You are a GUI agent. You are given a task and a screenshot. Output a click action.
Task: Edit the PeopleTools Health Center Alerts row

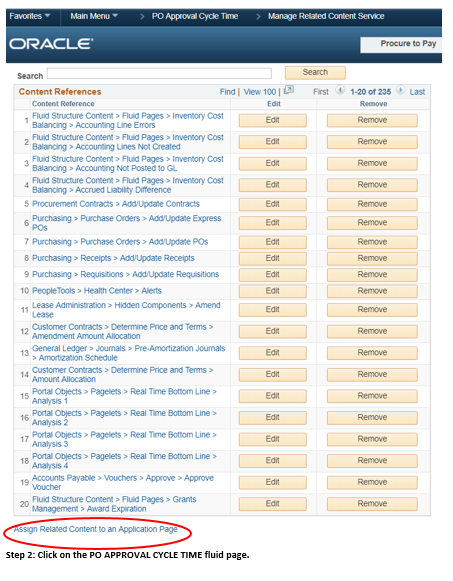(273, 291)
